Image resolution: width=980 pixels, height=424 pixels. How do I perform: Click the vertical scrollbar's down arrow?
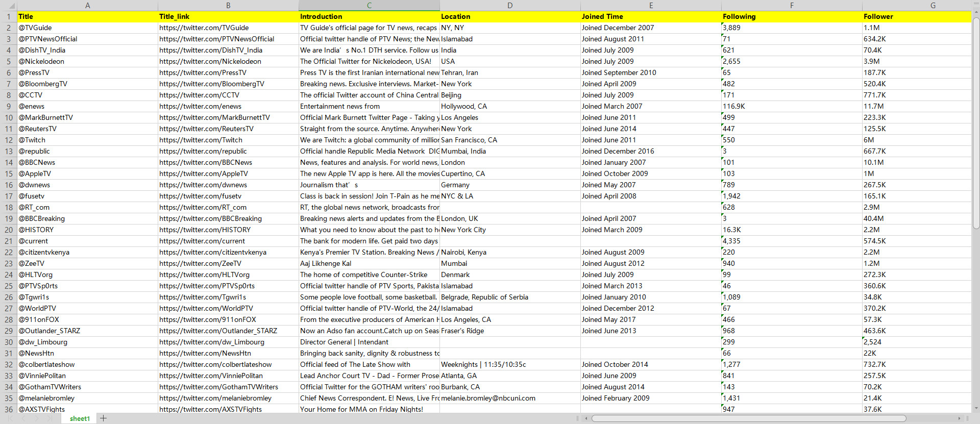point(976,408)
